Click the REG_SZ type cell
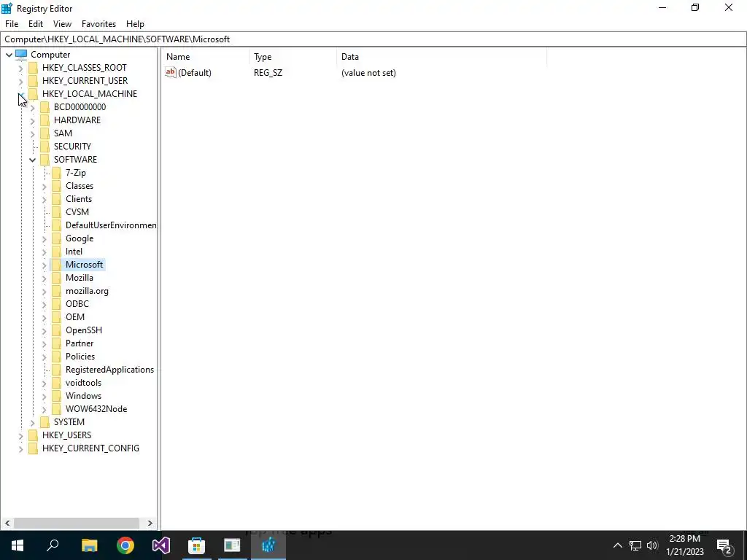Image resolution: width=747 pixels, height=560 pixels. click(268, 73)
